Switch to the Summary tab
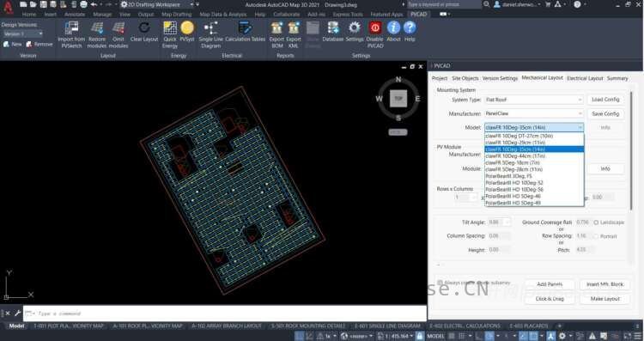Image resolution: width=644 pixels, height=341 pixels. click(617, 78)
